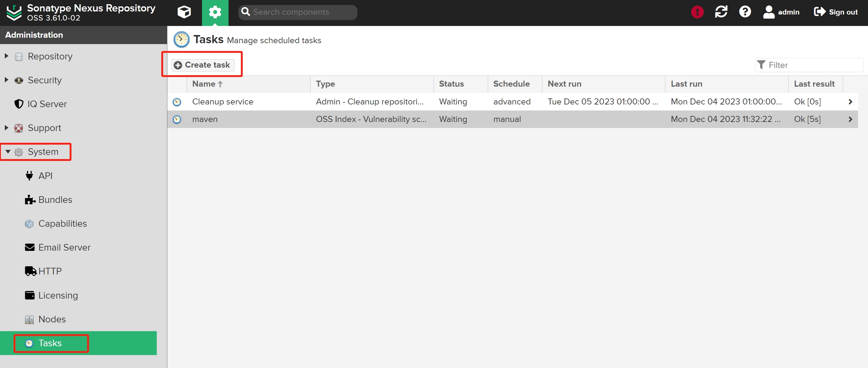Viewport: 868px width, 368px height.
Task: Sort tasks by the Name column header
Action: pos(204,84)
